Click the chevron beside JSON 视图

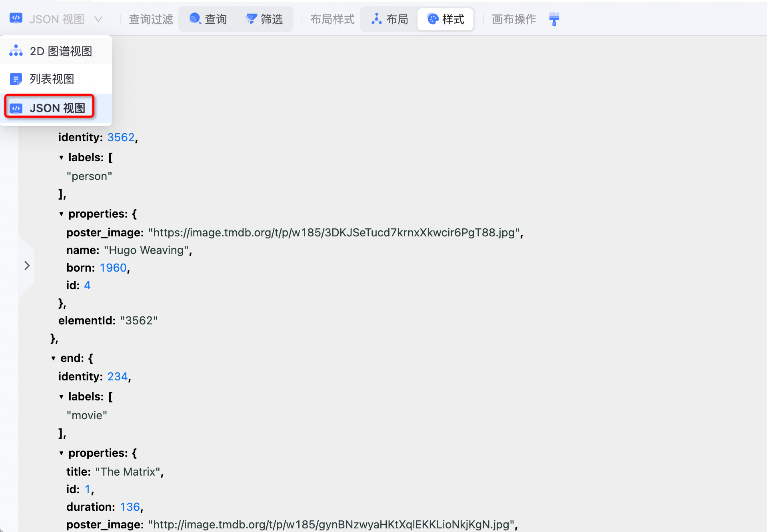click(98, 19)
